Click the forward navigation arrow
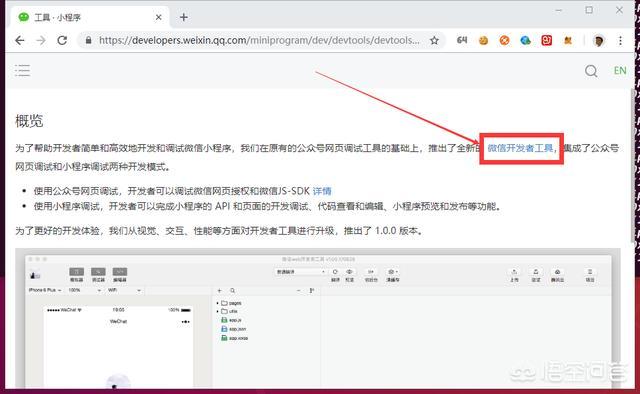640x394 pixels. pyautogui.click(x=41, y=40)
